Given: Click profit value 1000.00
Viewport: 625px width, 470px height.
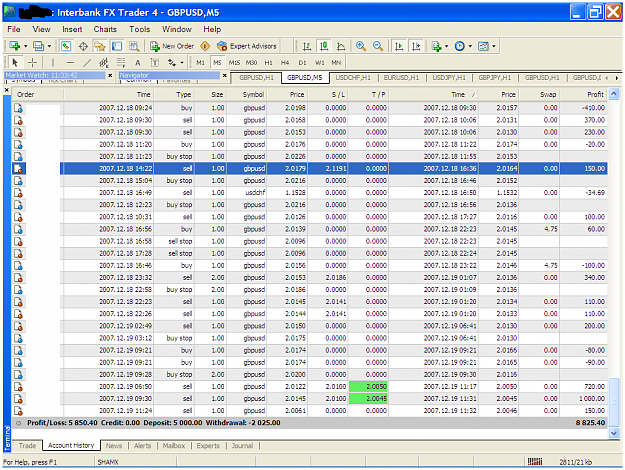Looking at the screenshot, I should pyautogui.click(x=592, y=399).
